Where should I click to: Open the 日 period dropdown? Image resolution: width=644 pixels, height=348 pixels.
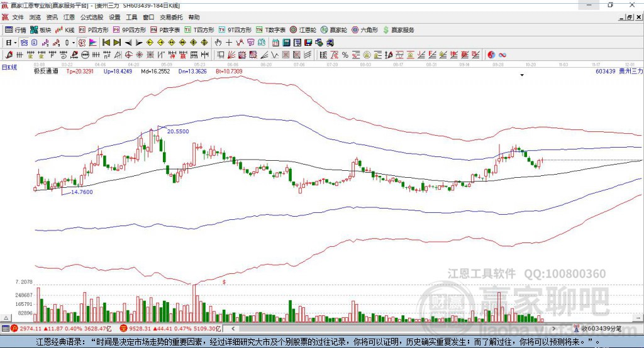11,43
